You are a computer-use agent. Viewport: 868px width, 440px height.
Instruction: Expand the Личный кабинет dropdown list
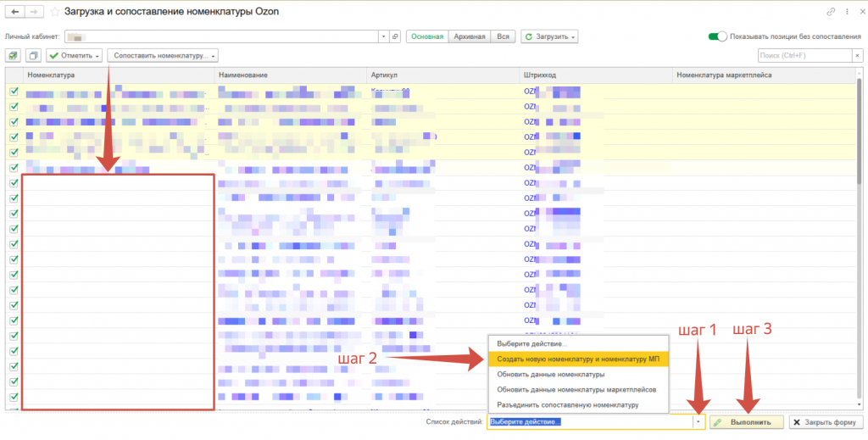pyautogui.click(x=382, y=36)
